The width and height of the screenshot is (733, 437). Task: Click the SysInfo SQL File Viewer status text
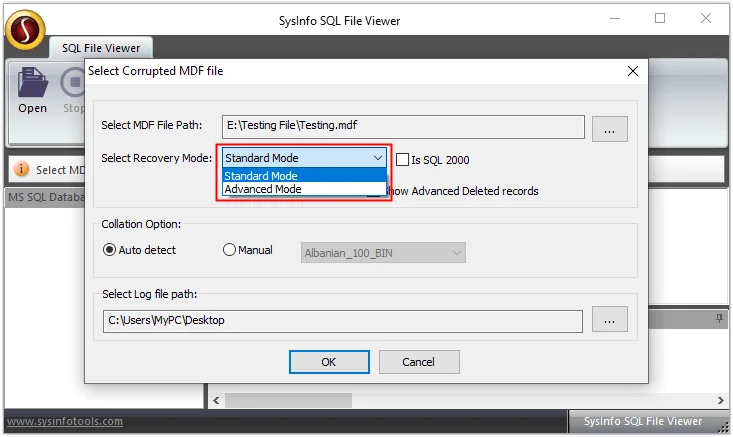(x=643, y=421)
